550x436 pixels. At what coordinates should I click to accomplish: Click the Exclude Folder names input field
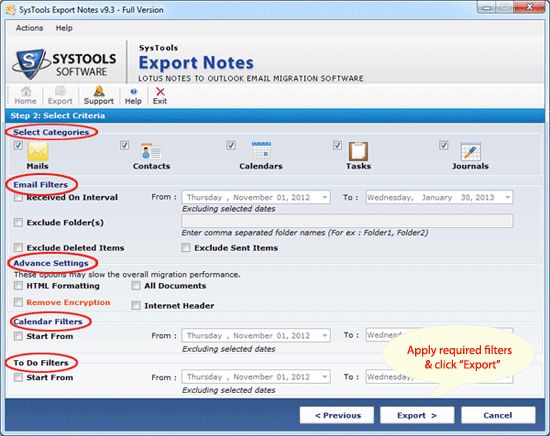347,221
